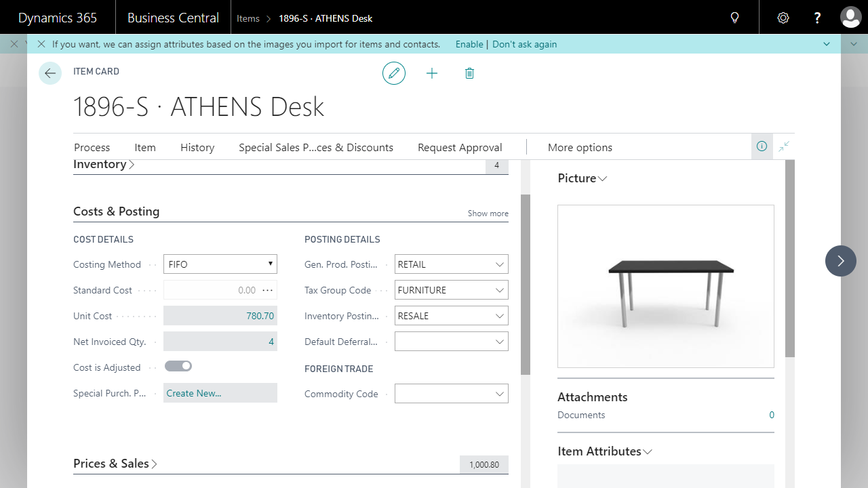
Task: Open Gen. Prod. Posting Group dropdown
Action: 500,264
